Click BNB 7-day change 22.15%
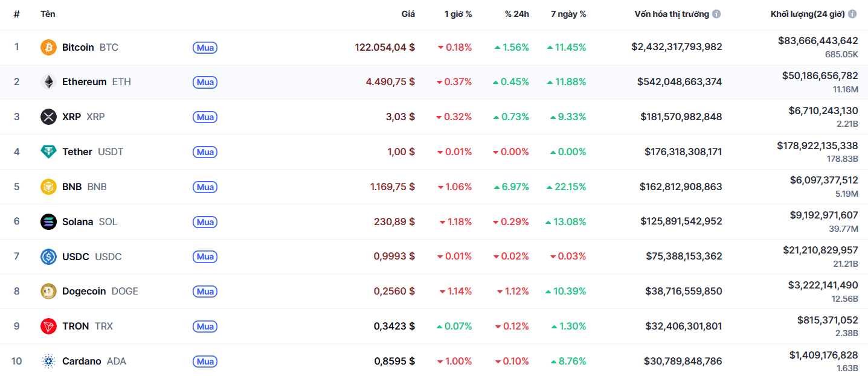The width and height of the screenshot is (868, 376). [566, 187]
